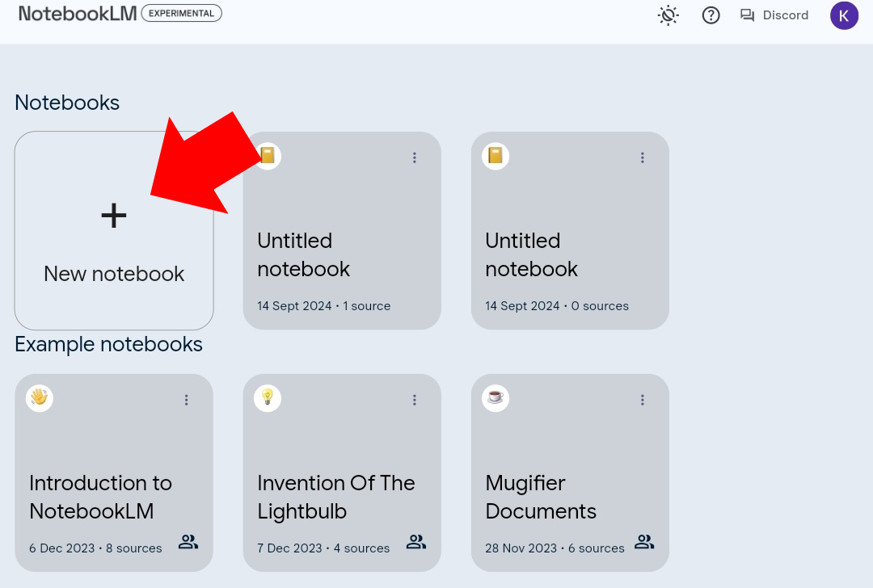Click the coffee cup emoji icon
The image size is (873, 588).
click(x=496, y=398)
